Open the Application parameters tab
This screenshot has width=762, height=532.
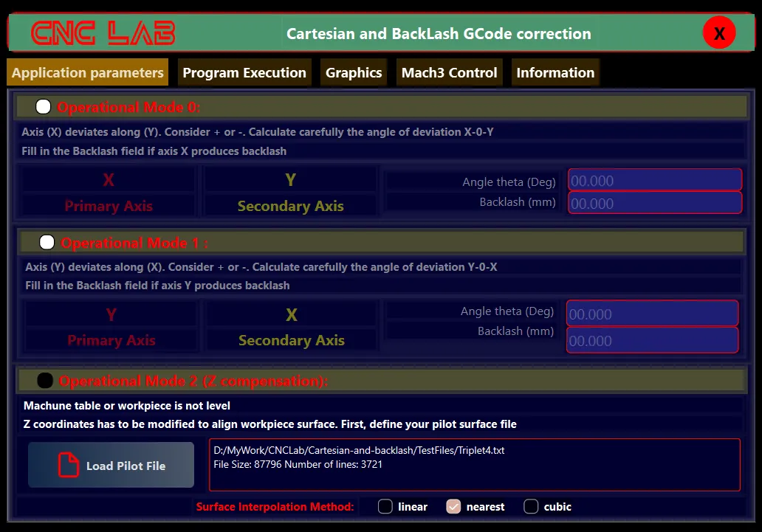[x=88, y=72]
